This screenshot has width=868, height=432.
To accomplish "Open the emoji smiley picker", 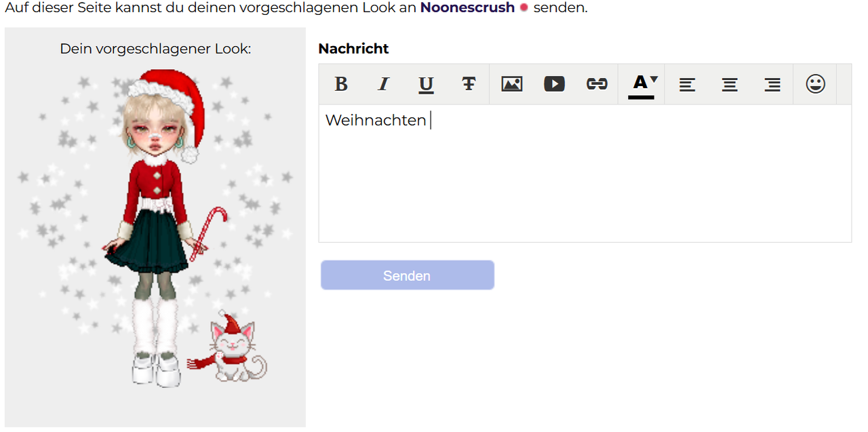I will 816,84.
